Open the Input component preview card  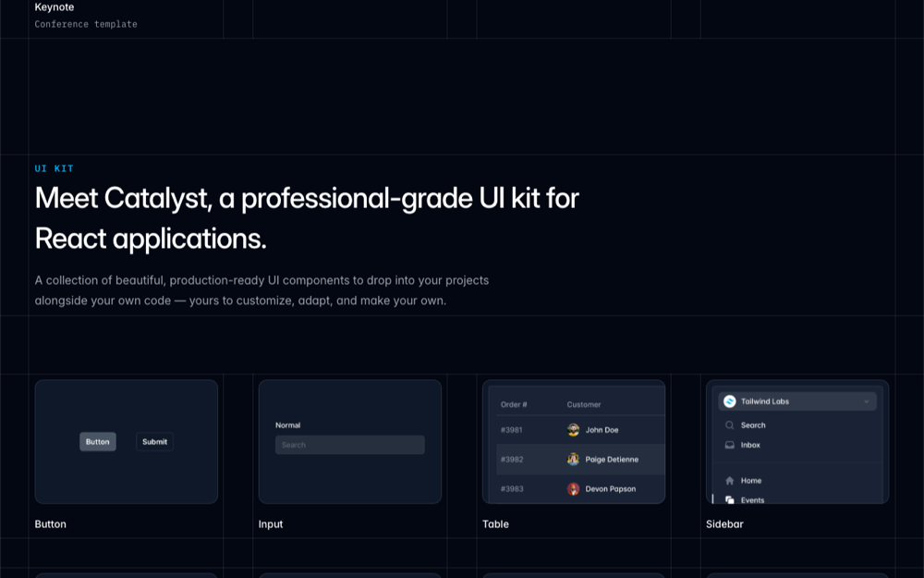pyautogui.click(x=350, y=442)
